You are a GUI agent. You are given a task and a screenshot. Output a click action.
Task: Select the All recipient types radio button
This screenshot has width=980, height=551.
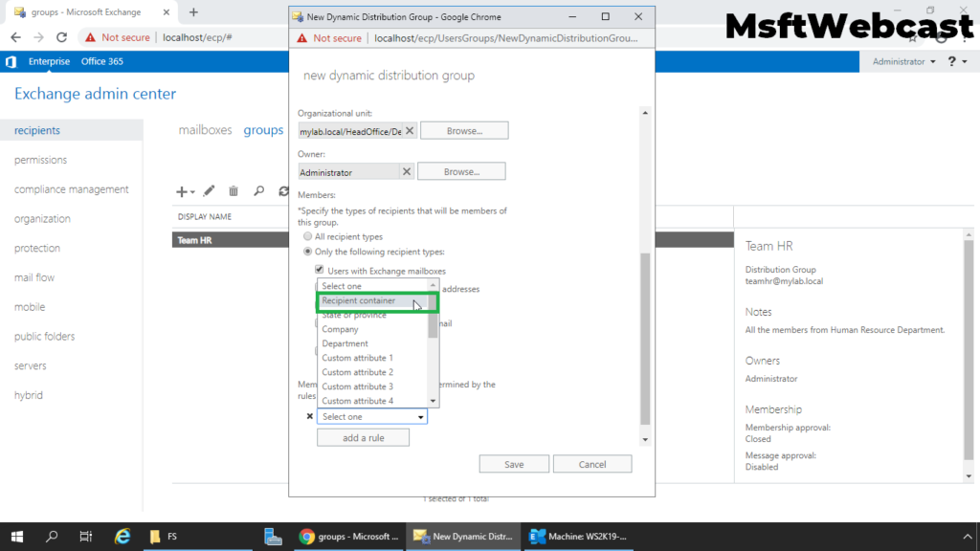point(307,236)
